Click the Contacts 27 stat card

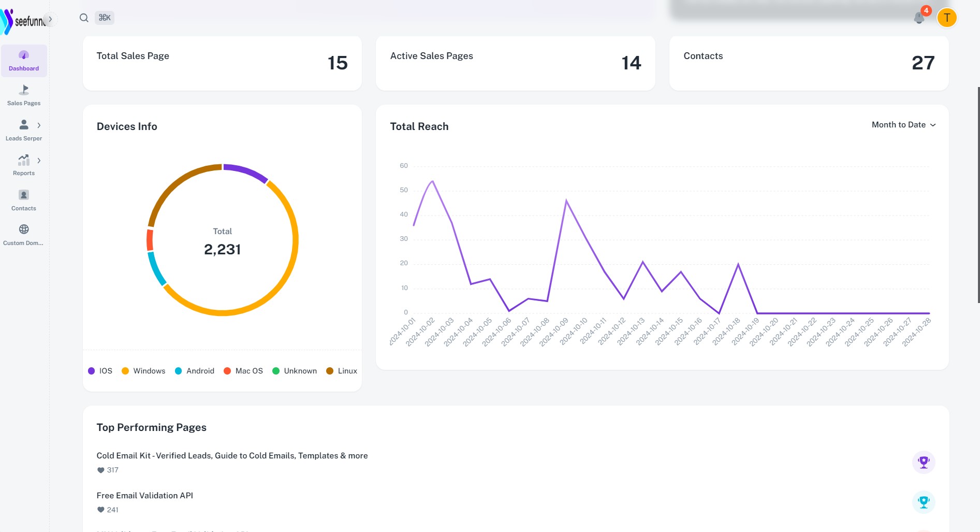(x=809, y=63)
